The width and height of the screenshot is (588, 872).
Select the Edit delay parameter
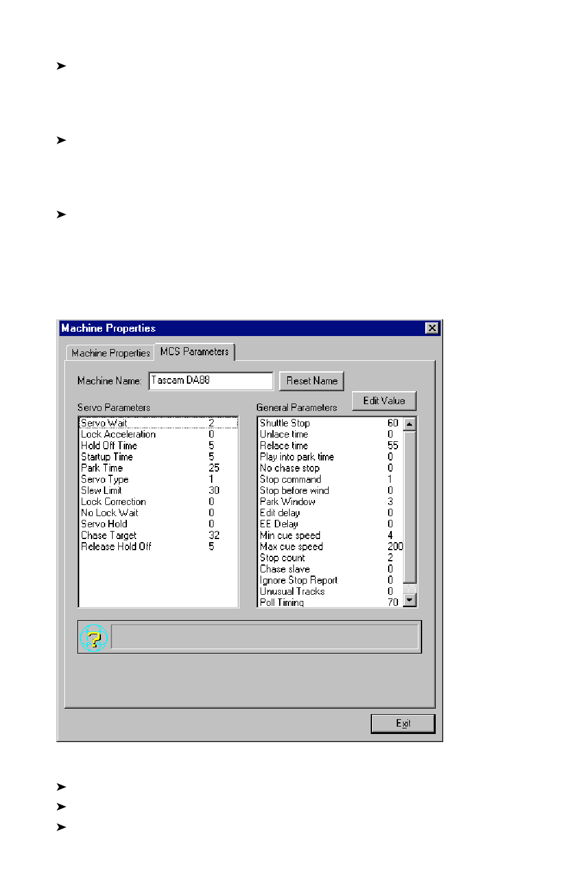click(x=331, y=512)
